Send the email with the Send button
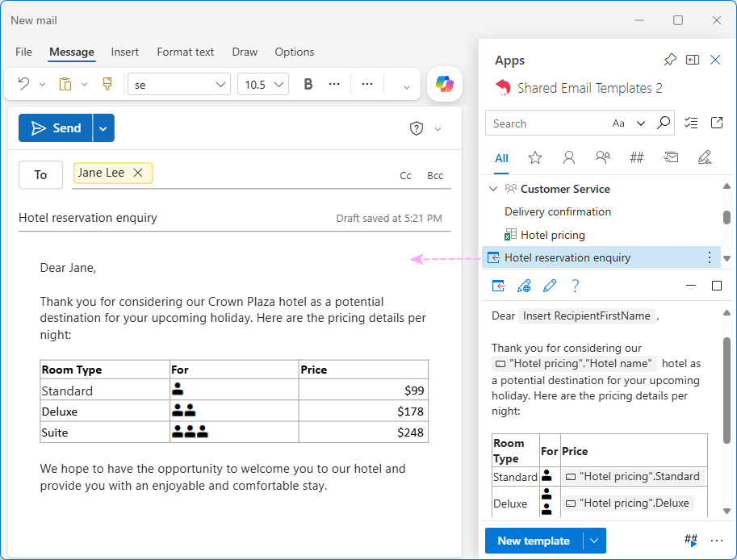The height and width of the screenshot is (560, 737). tap(56, 127)
